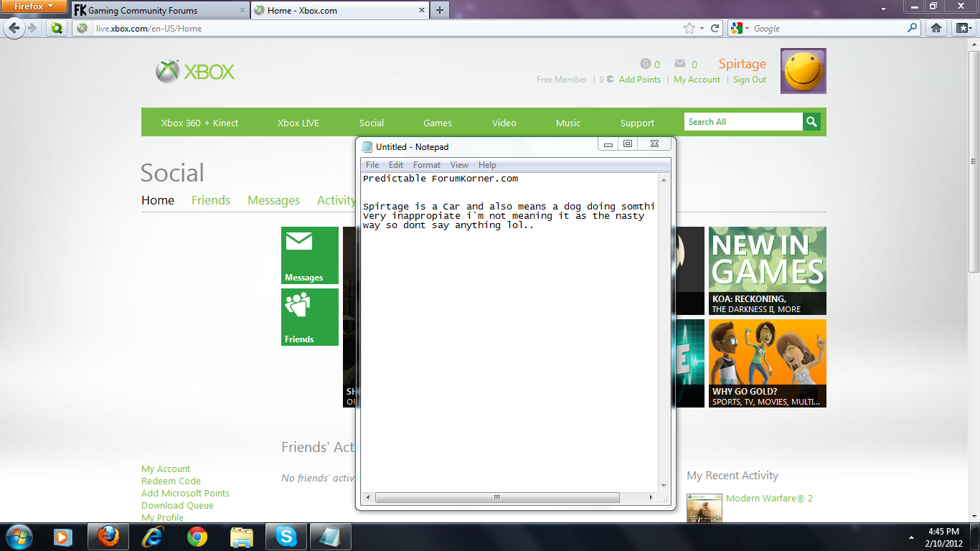Open Skype from the taskbar
Viewport: 980px width, 551px height.
(x=286, y=537)
